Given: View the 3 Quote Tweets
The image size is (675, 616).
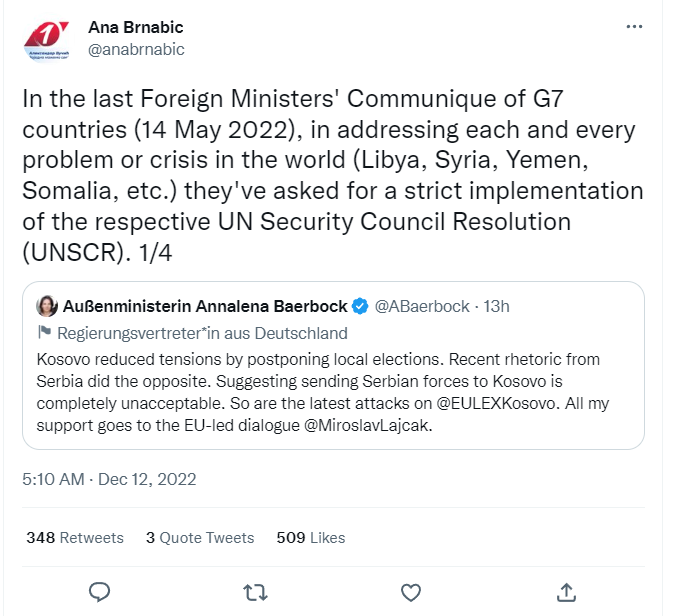Looking at the screenshot, I should click(x=199, y=537).
